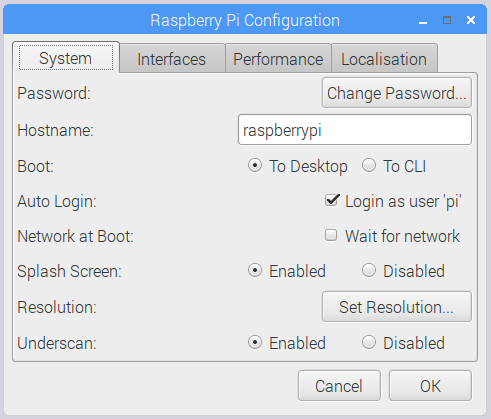The height and width of the screenshot is (419, 491).
Task: Click the Change Password button
Action: tap(397, 93)
